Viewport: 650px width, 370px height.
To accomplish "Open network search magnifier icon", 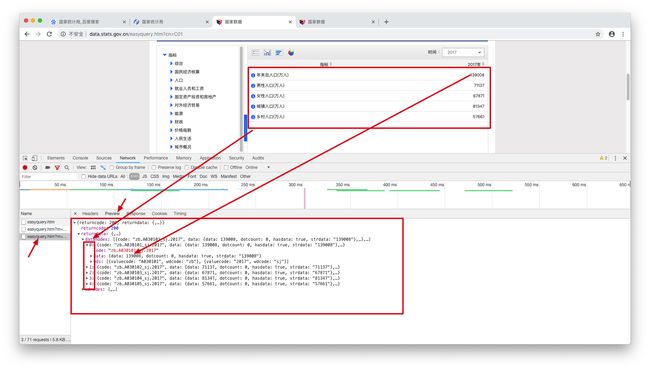I will [67, 167].
